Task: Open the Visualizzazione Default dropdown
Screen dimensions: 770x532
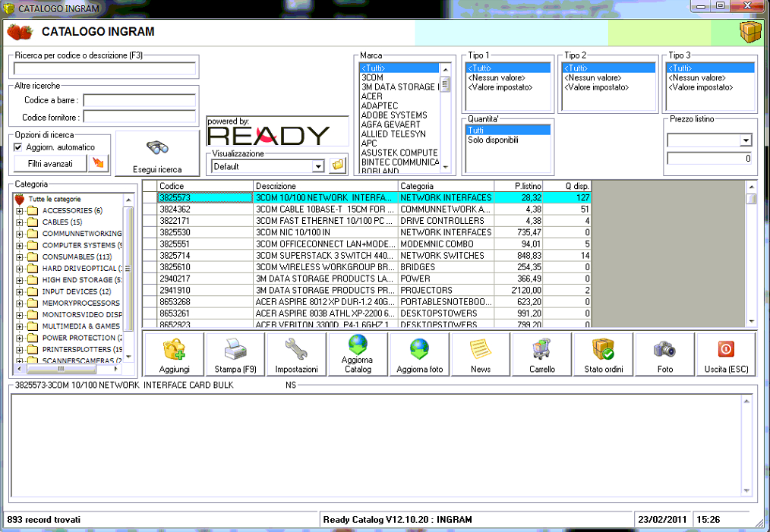Action: point(318,165)
